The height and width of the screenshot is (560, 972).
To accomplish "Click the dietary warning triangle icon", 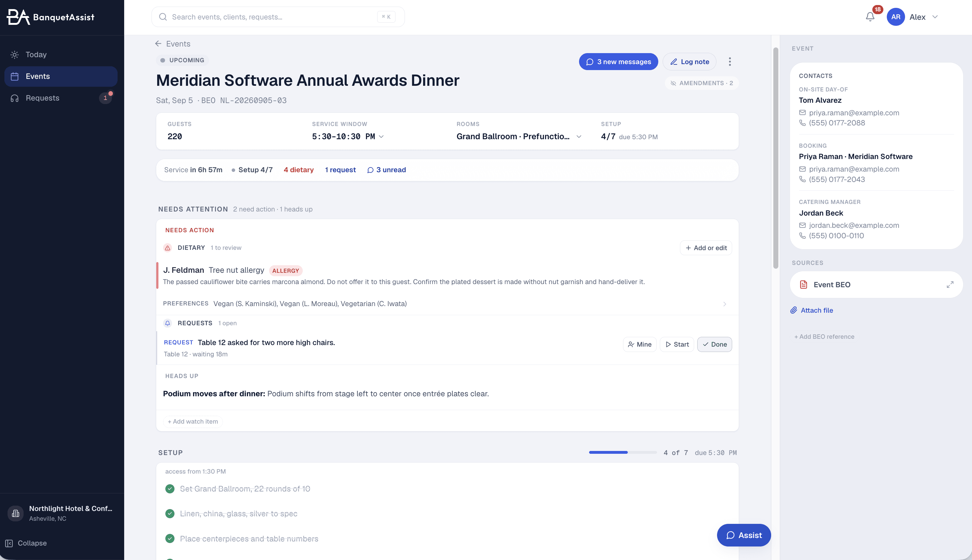I will click(x=167, y=248).
